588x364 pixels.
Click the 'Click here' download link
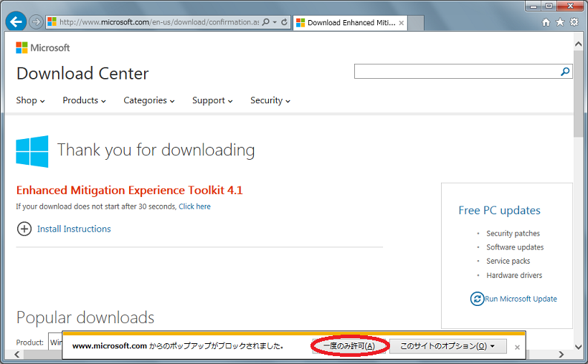pos(194,206)
